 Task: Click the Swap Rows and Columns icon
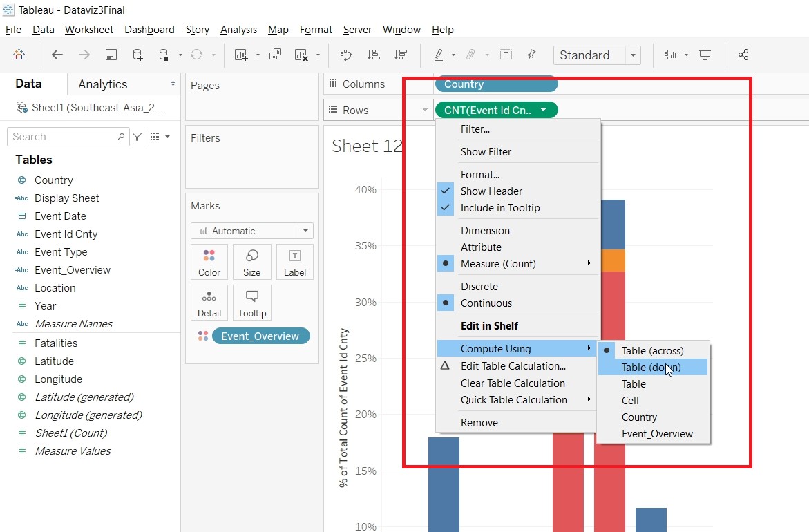[x=345, y=55]
